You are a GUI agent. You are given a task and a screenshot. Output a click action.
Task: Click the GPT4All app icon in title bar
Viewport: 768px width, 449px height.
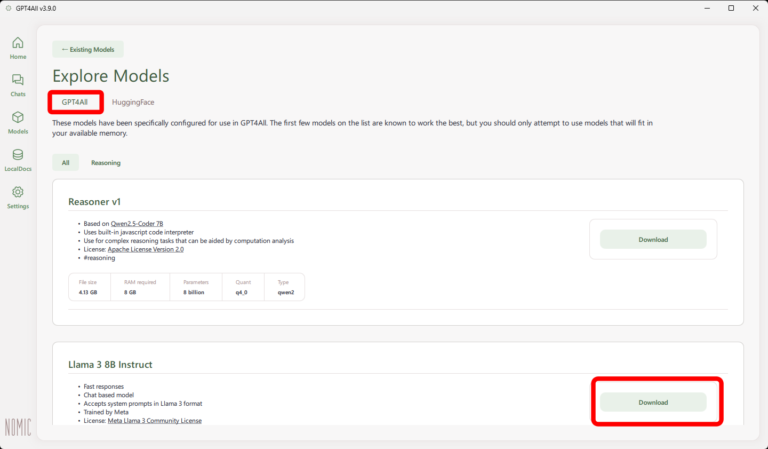coord(9,8)
